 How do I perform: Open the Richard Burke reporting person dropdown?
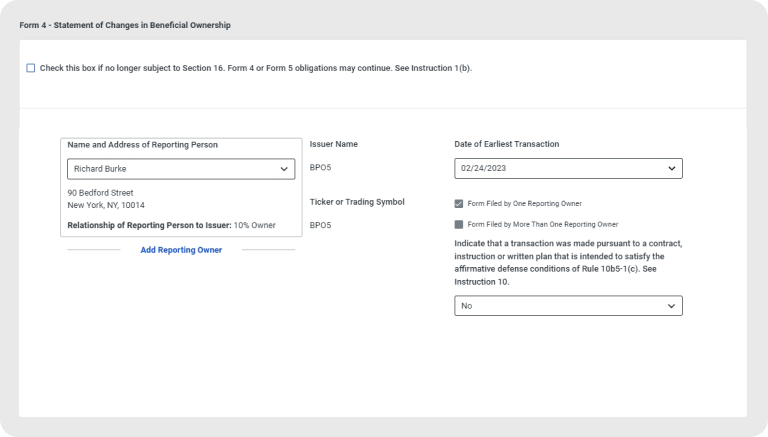[181, 169]
